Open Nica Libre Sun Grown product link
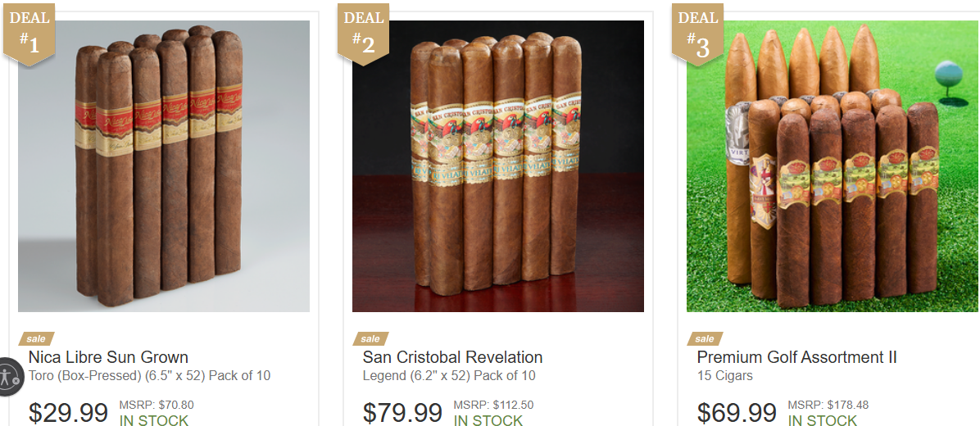The height and width of the screenshot is (426, 980). (x=108, y=357)
